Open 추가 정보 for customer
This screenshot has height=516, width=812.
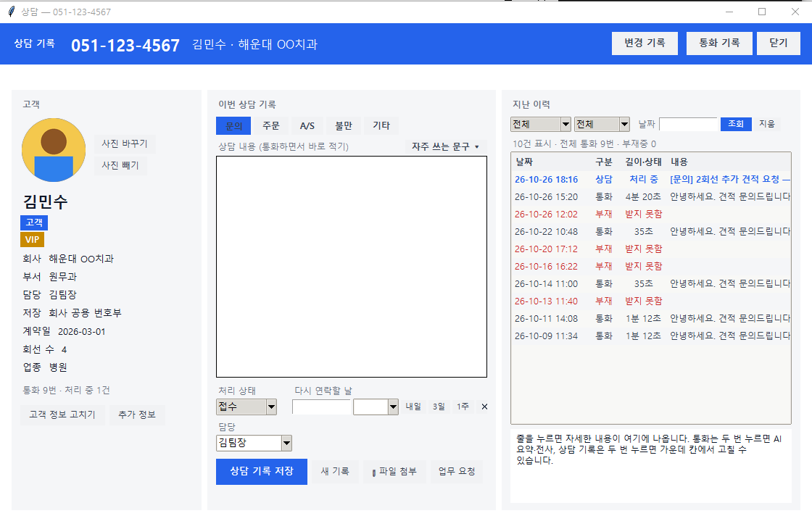137,415
